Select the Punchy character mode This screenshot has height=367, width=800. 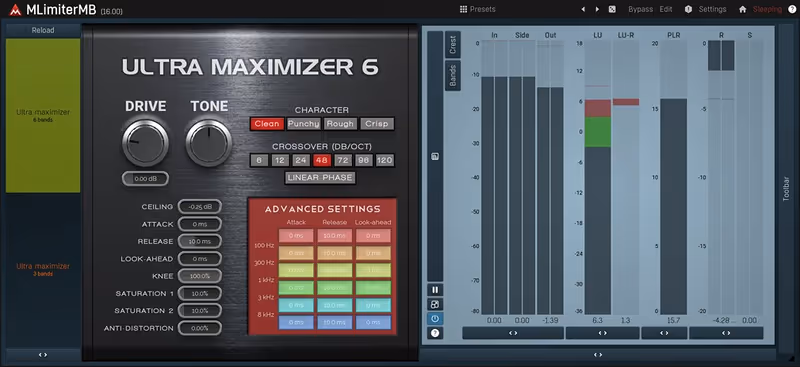point(304,124)
